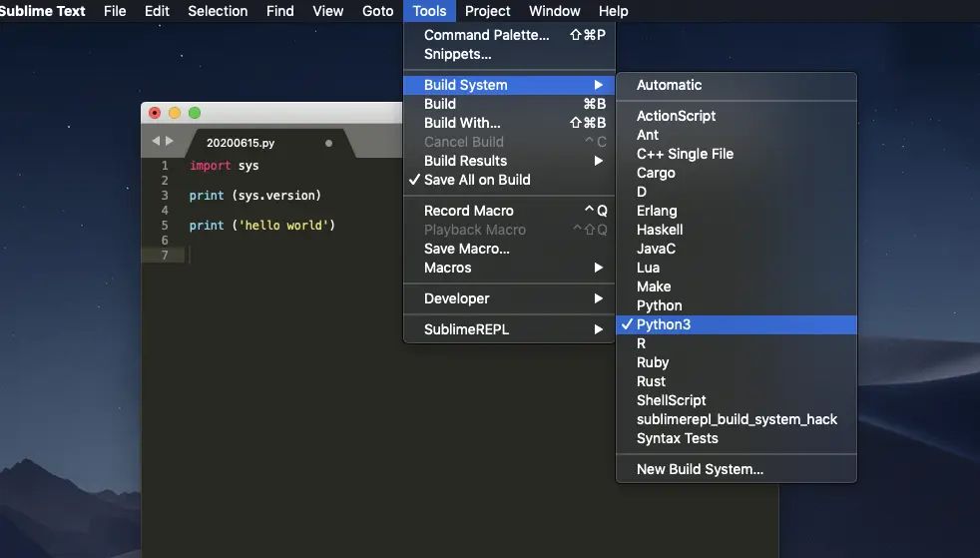Image resolution: width=980 pixels, height=558 pixels.
Task: Select Automatic build system
Action: [736, 85]
